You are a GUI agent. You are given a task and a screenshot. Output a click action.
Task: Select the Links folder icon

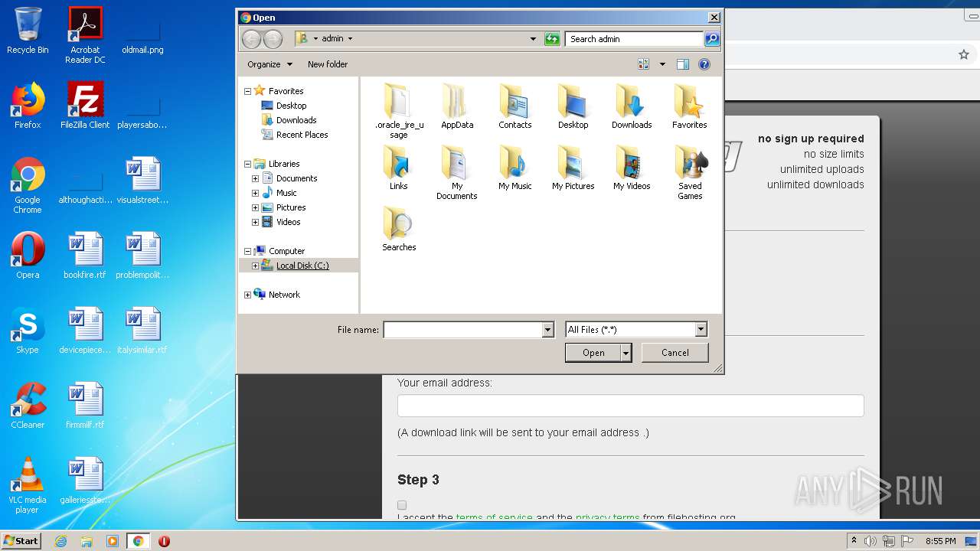coord(399,168)
